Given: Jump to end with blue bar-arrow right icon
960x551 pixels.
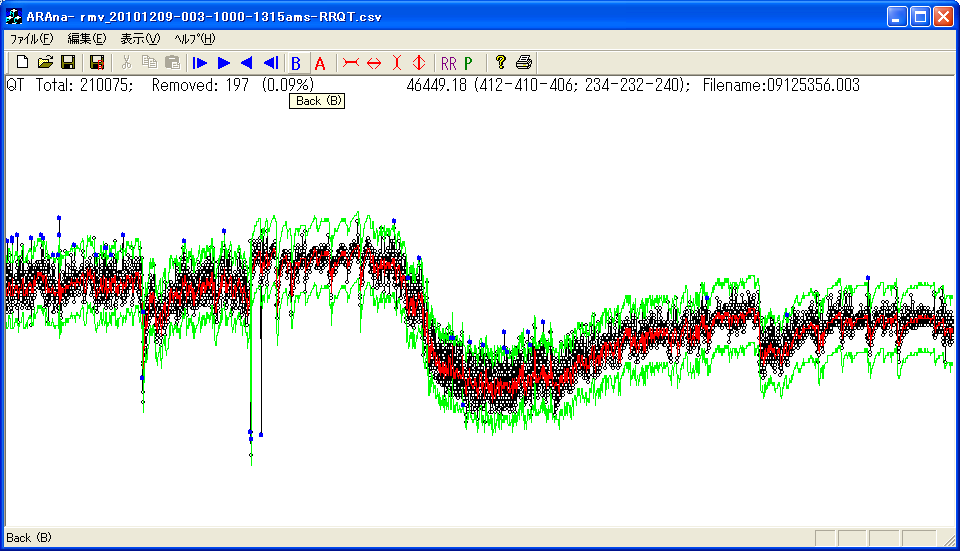Looking at the screenshot, I should [x=200, y=63].
